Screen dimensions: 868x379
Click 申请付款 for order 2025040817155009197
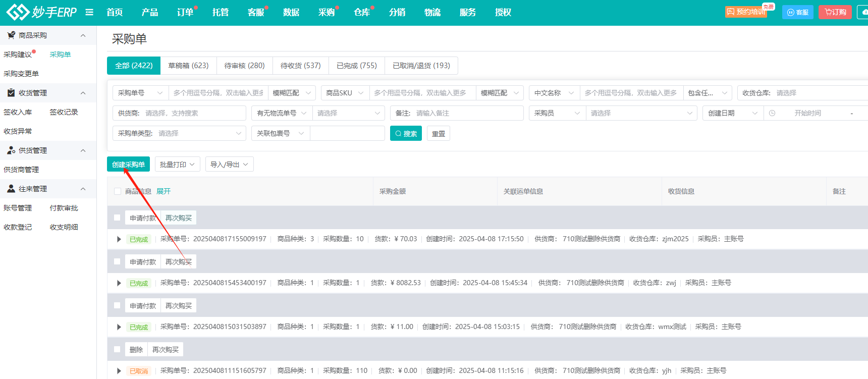point(143,218)
